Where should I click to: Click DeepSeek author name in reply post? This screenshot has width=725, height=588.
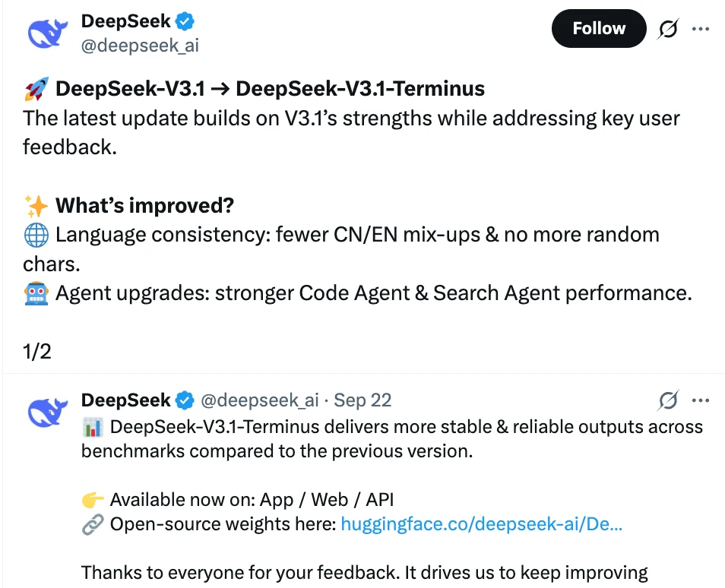click(125, 400)
